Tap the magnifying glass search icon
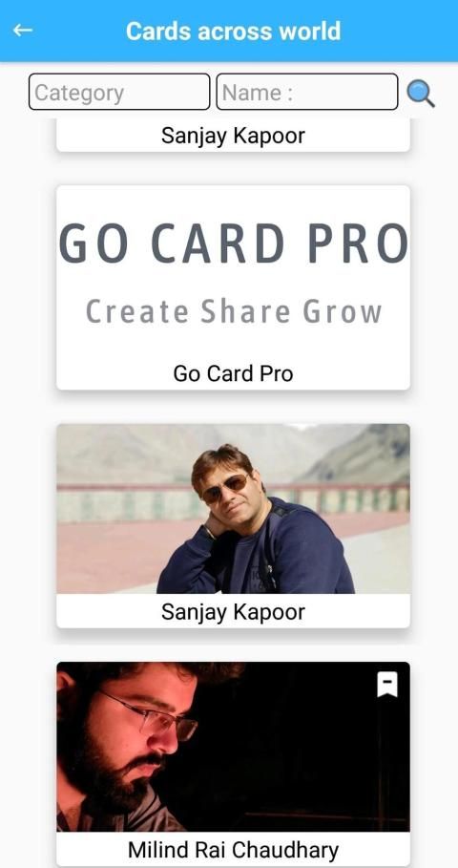The height and width of the screenshot is (868, 458). tap(421, 93)
